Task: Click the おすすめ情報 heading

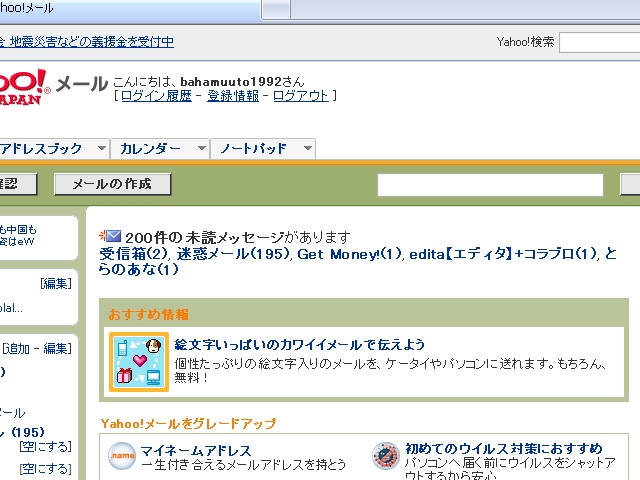Action: (x=149, y=314)
